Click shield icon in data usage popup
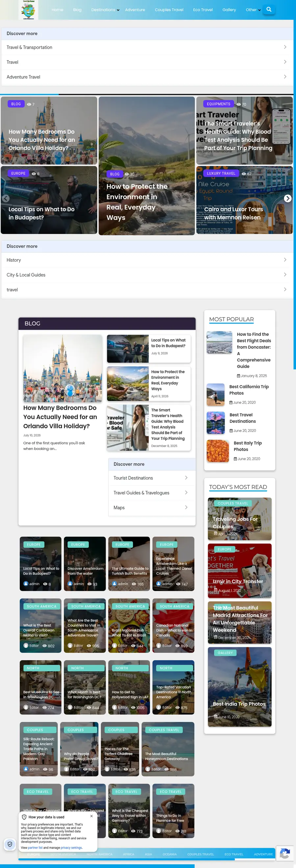 coord(24,817)
